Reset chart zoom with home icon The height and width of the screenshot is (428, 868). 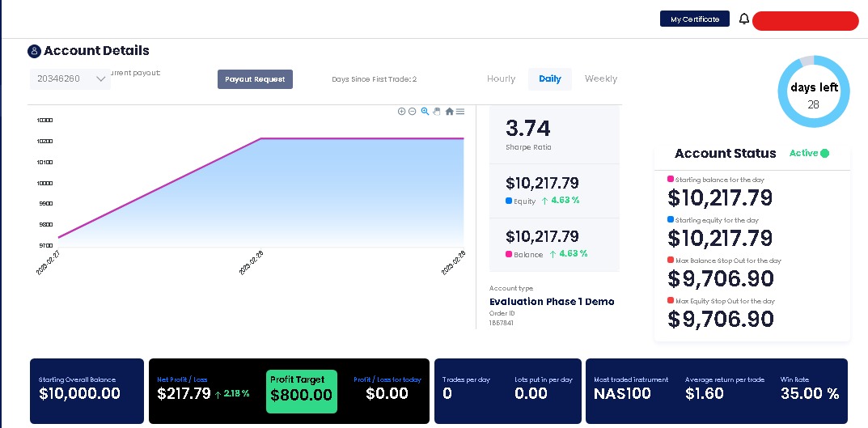click(x=449, y=112)
